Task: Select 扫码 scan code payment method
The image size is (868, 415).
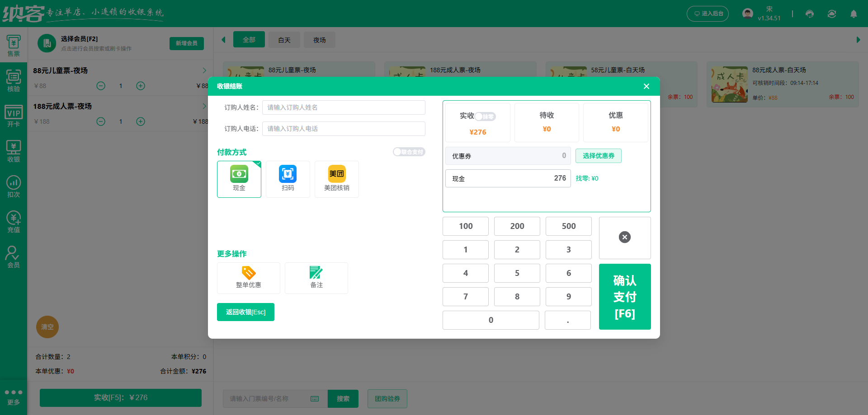Action: point(288,179)
